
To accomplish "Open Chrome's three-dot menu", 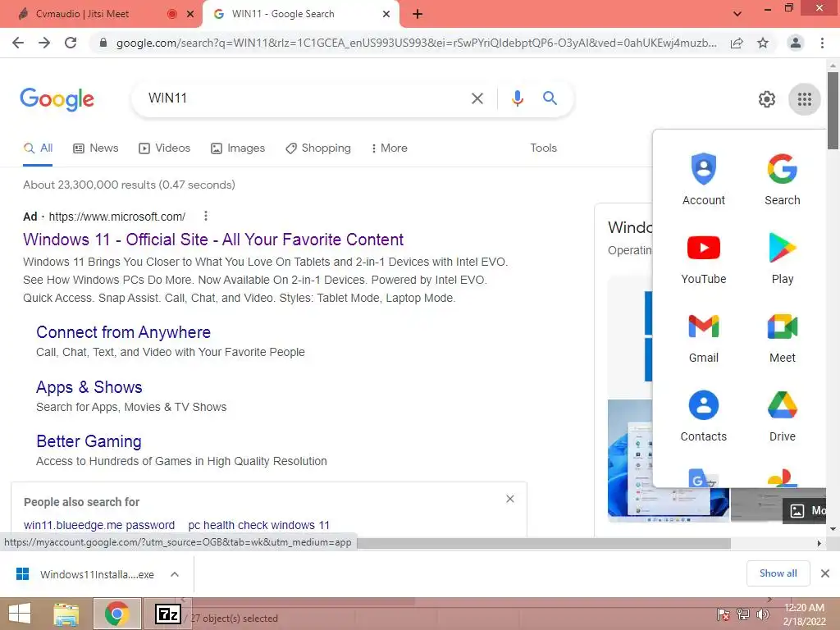I will point(822,43).
